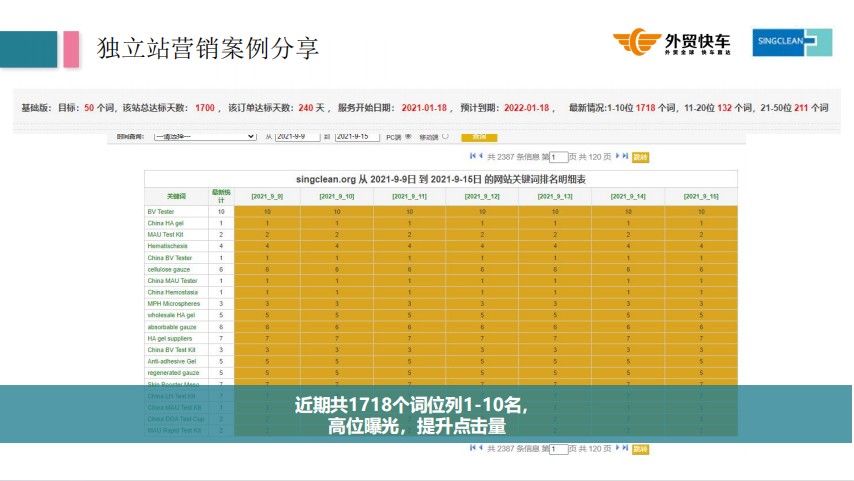Click the first page icon in bottom pagination
854x481 pixels.
coord(472,449)
